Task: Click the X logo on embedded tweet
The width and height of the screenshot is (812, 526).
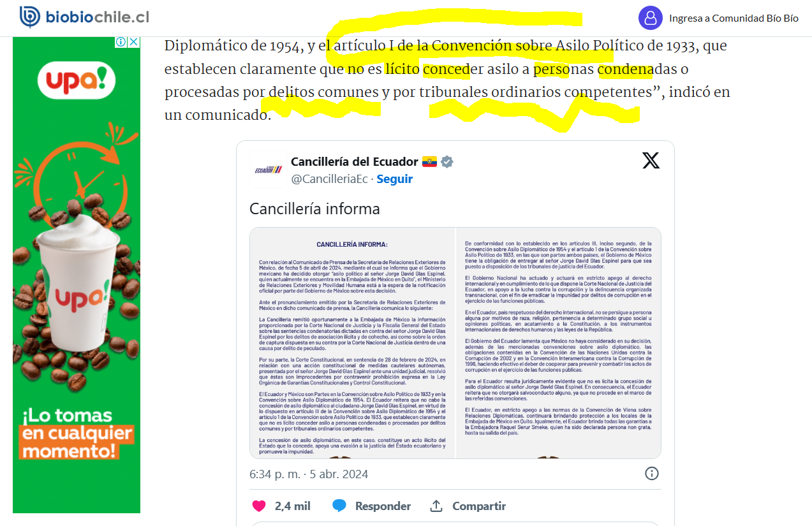Action: 651,161
